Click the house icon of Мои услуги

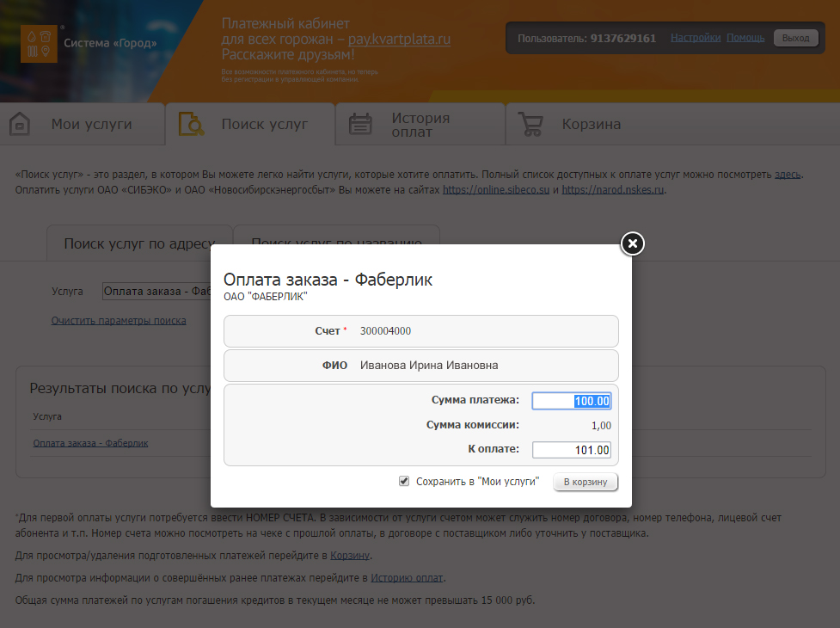click(x=20, y=124)
